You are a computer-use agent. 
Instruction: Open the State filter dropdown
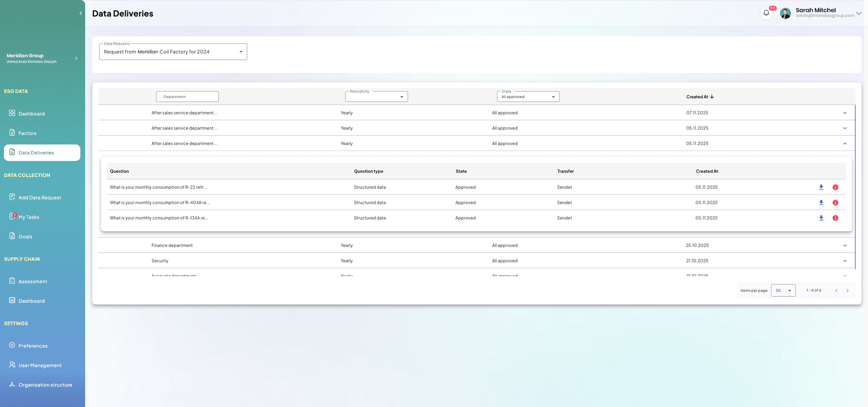click(x=528, y=97)
